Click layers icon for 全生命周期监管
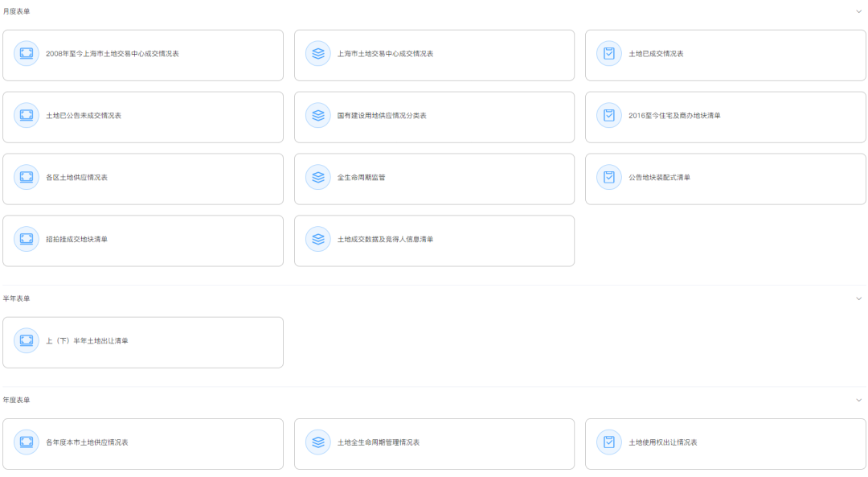This screenshot has width=868, height=477. tap(317, 177)
